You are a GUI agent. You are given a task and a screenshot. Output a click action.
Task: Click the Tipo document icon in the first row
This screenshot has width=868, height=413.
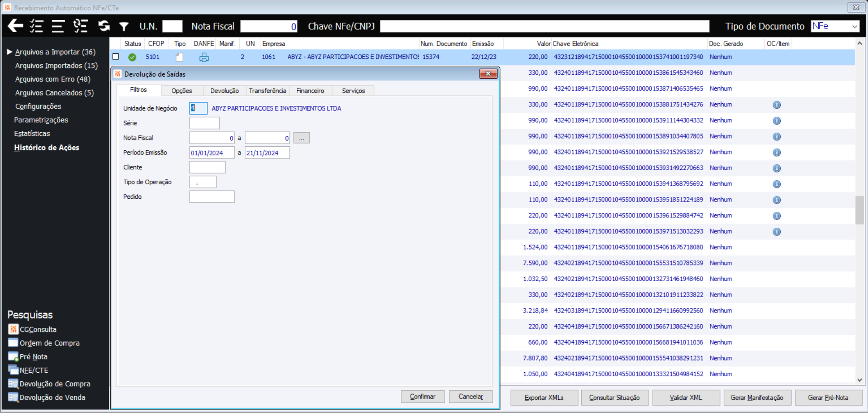[180, 57]
